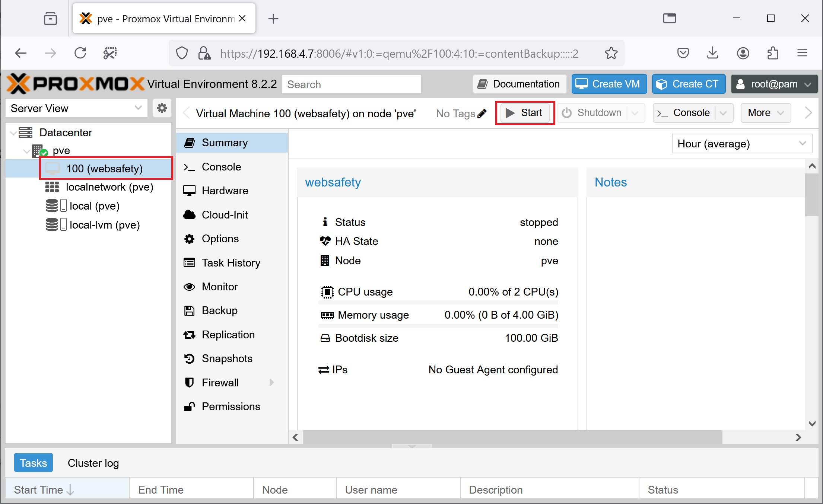823x504 pixels.
Task: Open the Backup menu item
Action: [232, 310]
